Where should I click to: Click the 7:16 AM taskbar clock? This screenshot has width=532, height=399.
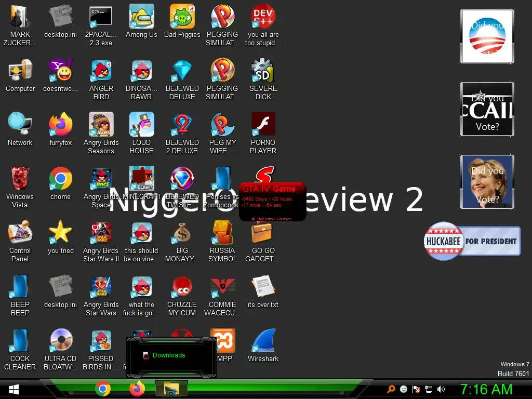click(486, 389)
